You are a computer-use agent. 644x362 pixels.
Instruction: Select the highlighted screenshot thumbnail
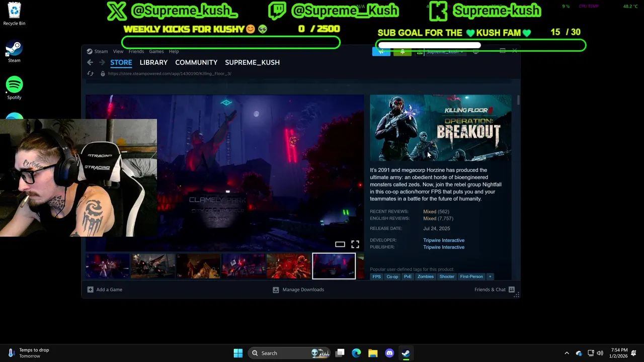click(x=334, y=266)
